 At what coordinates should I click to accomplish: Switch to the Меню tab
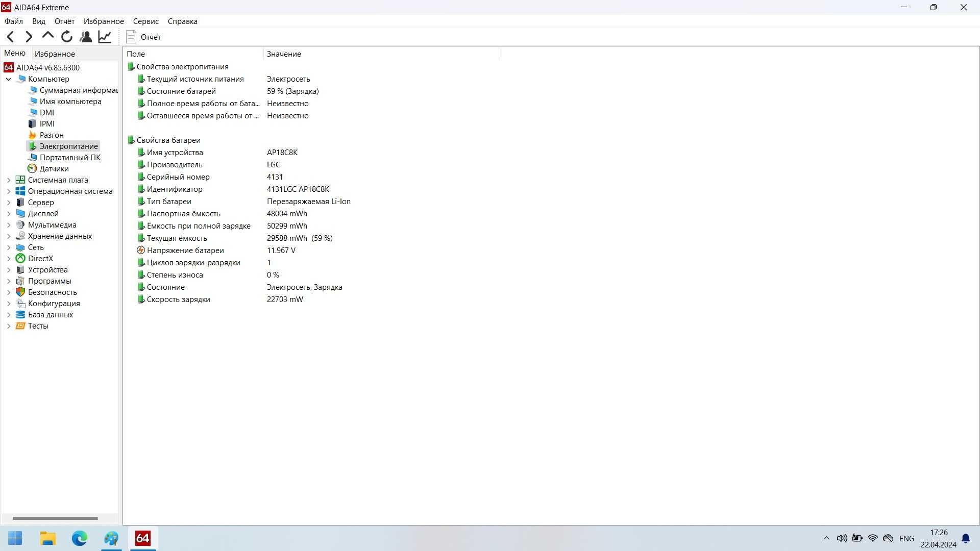click(x=15, y=53)
